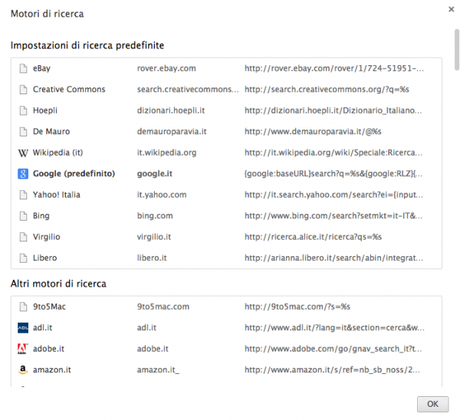Select the Libero entry name
460x420 pixels.
[45, 258]
